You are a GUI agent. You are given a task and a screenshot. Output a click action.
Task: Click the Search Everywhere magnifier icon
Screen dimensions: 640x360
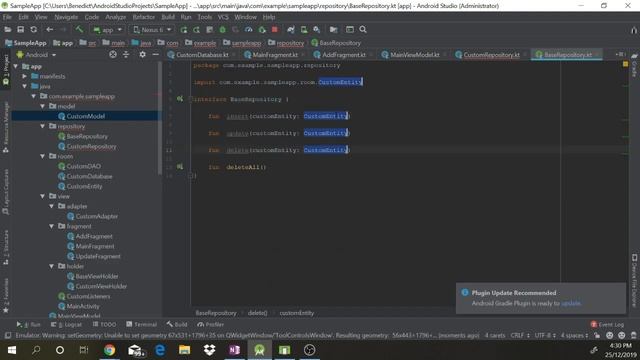pos(363,29)
